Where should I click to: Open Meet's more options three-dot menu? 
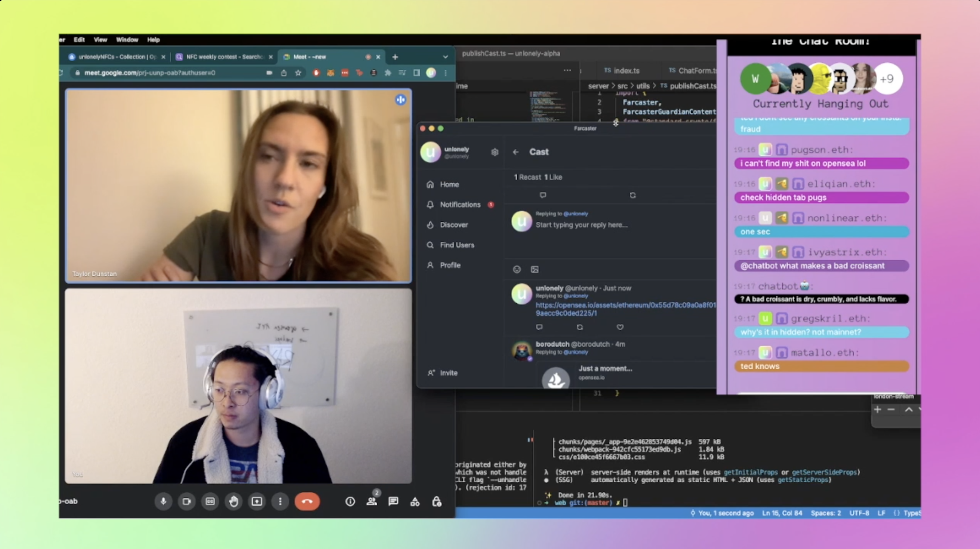(x=280, y=501)
